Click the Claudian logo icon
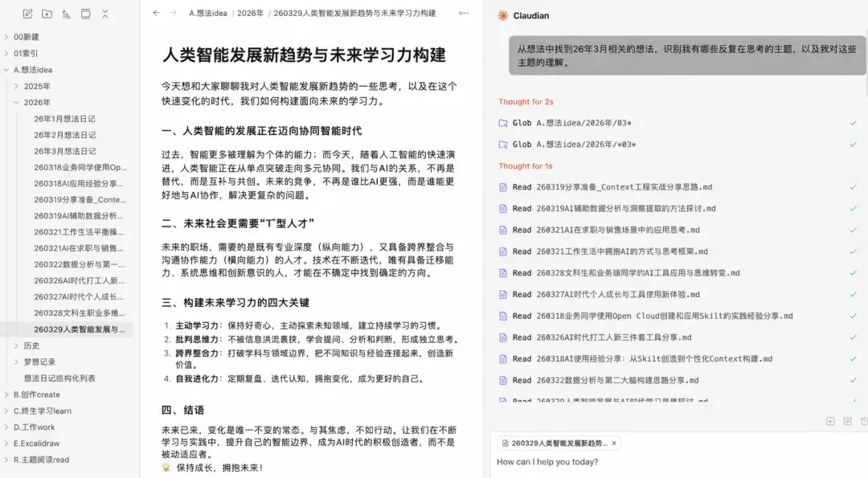The width and height of the screenshot is (868, 478). coord(502,15)
